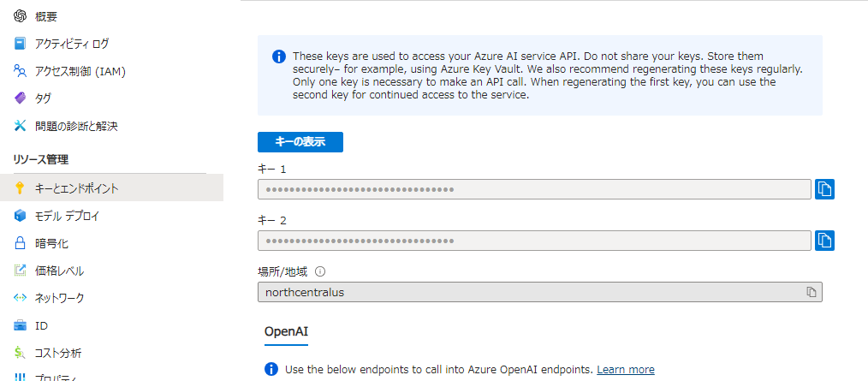
Task: Open 価格レベル page
Action: click(x=59, y=271)
